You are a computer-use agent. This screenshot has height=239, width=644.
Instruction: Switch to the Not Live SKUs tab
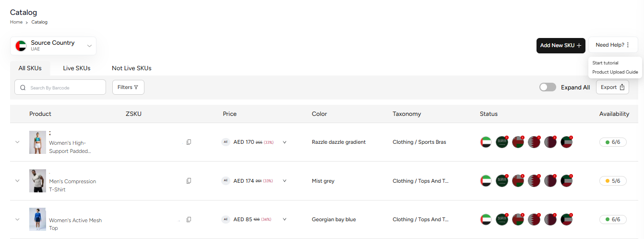(x=131, y=68)
